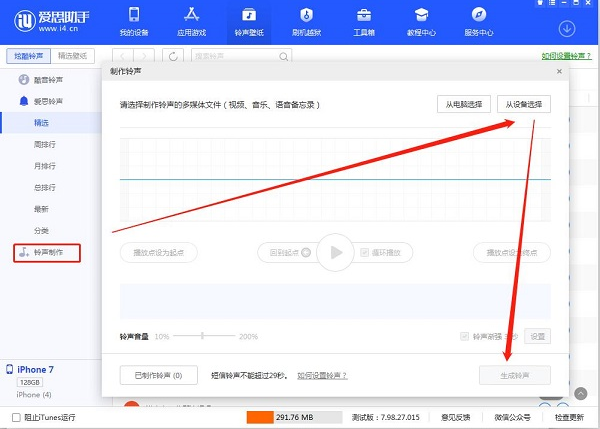Click the iPhone 7 device icon
This screenshot has width=600, height=429.
coord(10,369)
